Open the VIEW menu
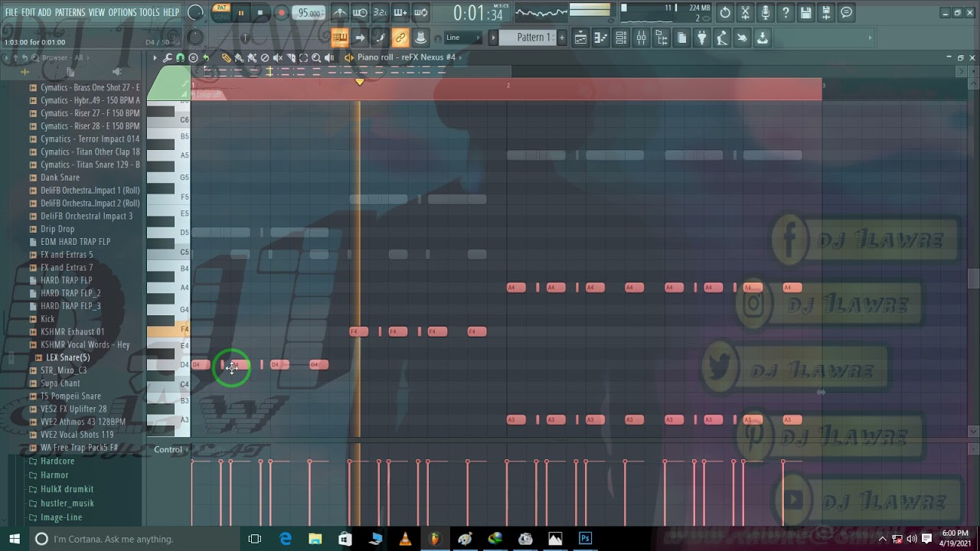The height and width of the screenshot is (551, 980). [96, 12]
